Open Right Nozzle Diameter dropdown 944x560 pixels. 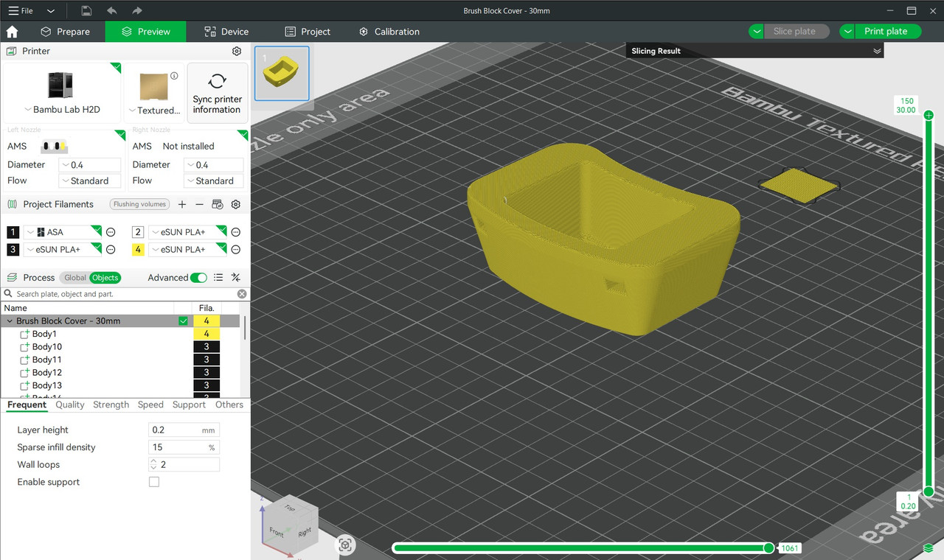click(x=214, y=165)
